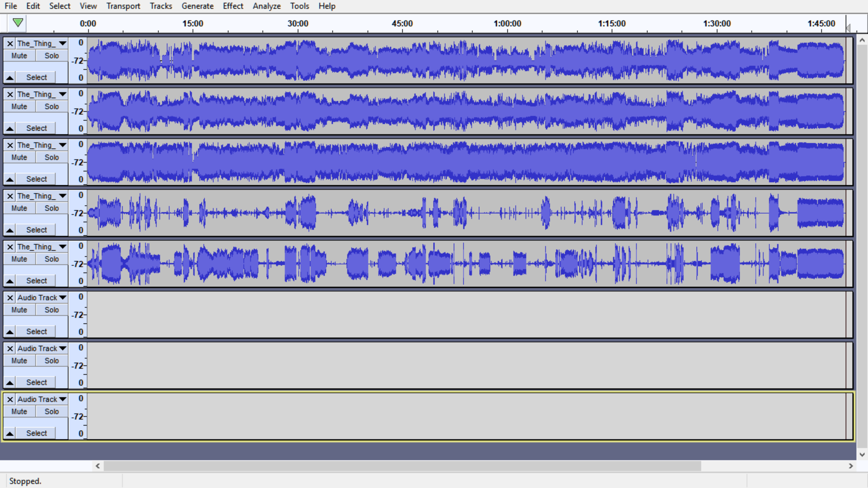The height and width of the screenshot is (488, 868).
Task: Collapse the third The_Thing_ track
Action: pyautogui.click(x=9, y=179)
